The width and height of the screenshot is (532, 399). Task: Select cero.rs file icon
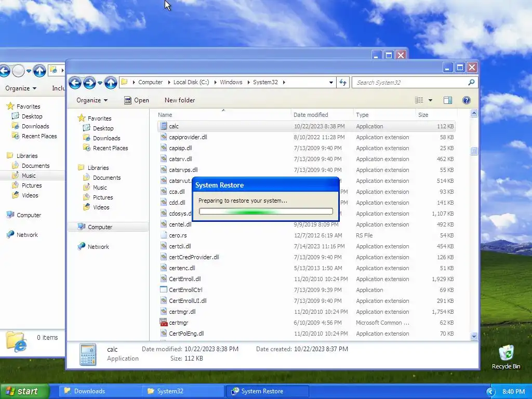[164, 235]
